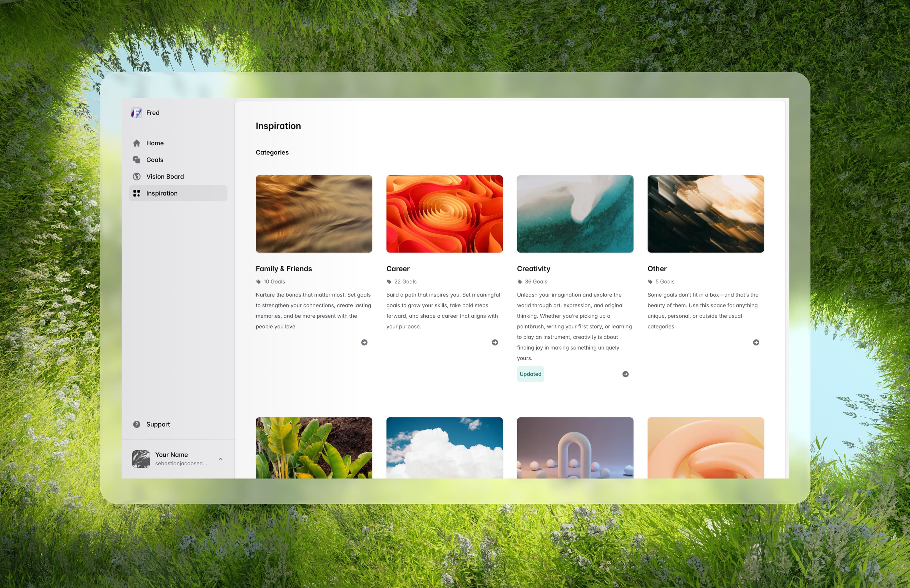The height and width of the screenshot is (588, 910).
Task: Click the Fred app logo icon
Action: click(x=136, y=113)
